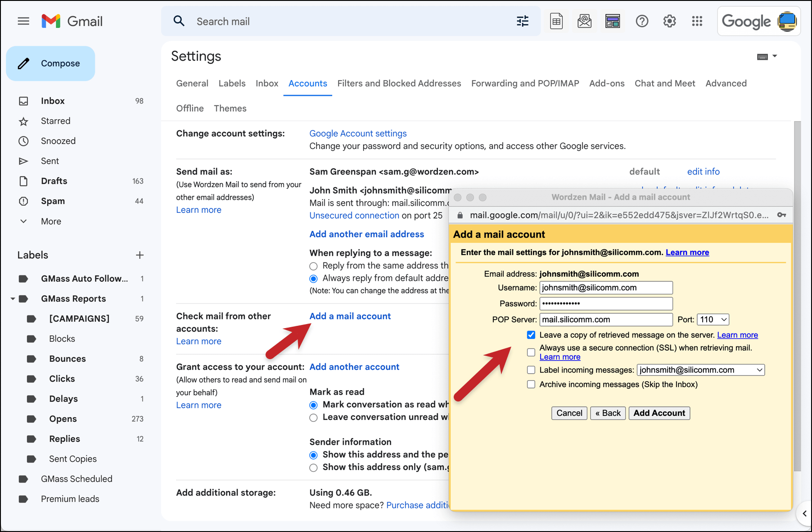Image resolution: width=812 pixels, height=532 pixels.
Task: Click the Add a mail account link
Action: click(x=350, y=316)
